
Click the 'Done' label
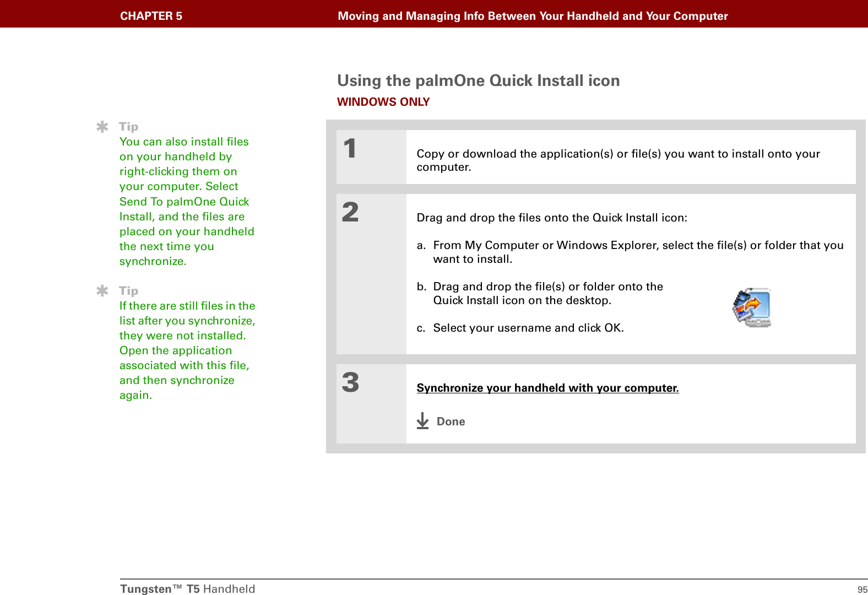point(451,421)
